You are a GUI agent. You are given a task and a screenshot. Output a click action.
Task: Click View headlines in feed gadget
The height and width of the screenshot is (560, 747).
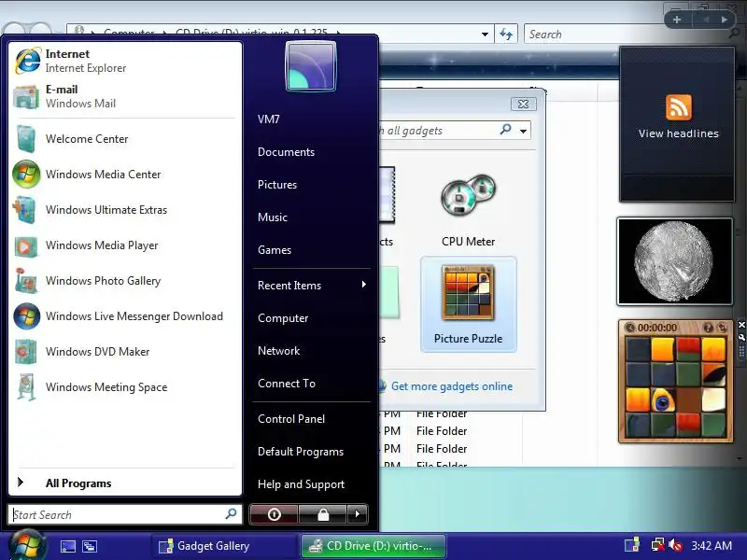tap(679, 133)
